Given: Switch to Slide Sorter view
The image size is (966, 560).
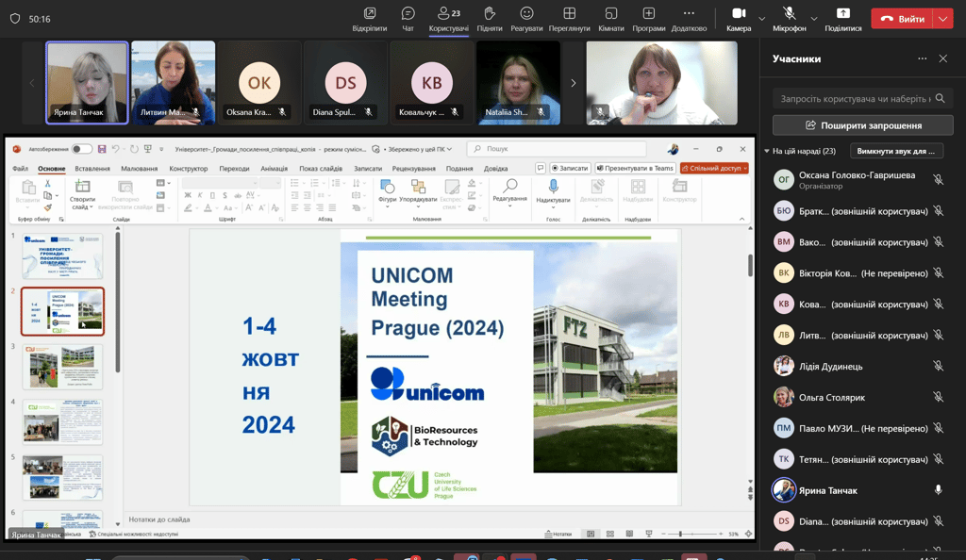Looking at the screenshot, I should coord(610,534).
